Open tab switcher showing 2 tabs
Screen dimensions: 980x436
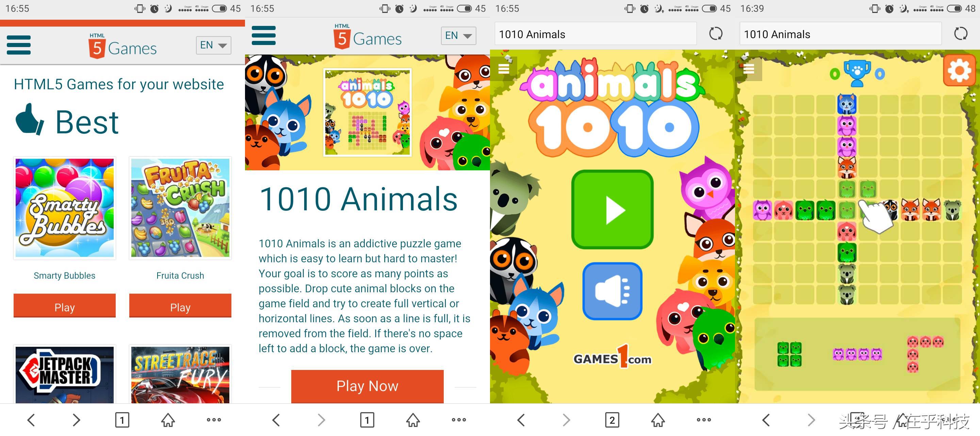612,420
